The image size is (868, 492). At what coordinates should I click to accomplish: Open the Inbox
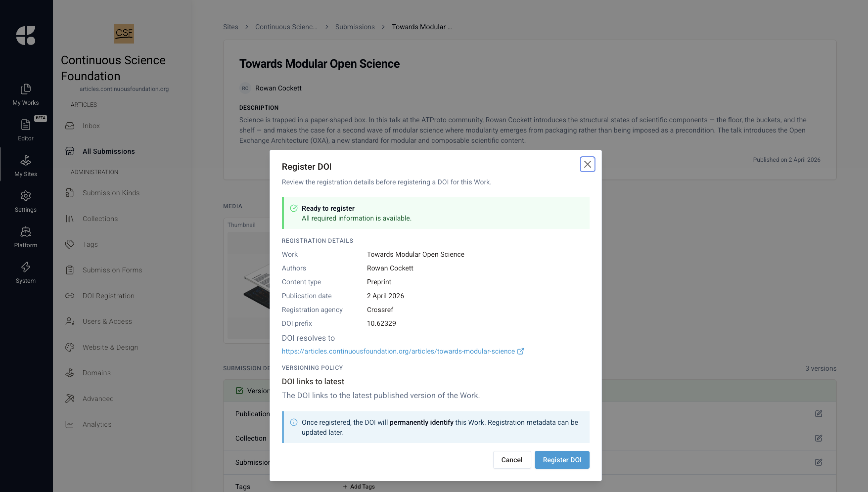(91, 126)
